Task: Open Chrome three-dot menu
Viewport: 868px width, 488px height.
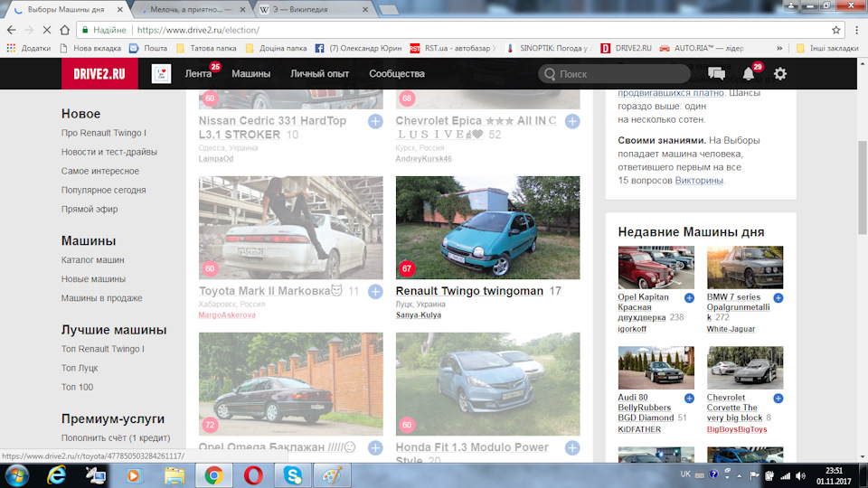Action: click(856, 30)
